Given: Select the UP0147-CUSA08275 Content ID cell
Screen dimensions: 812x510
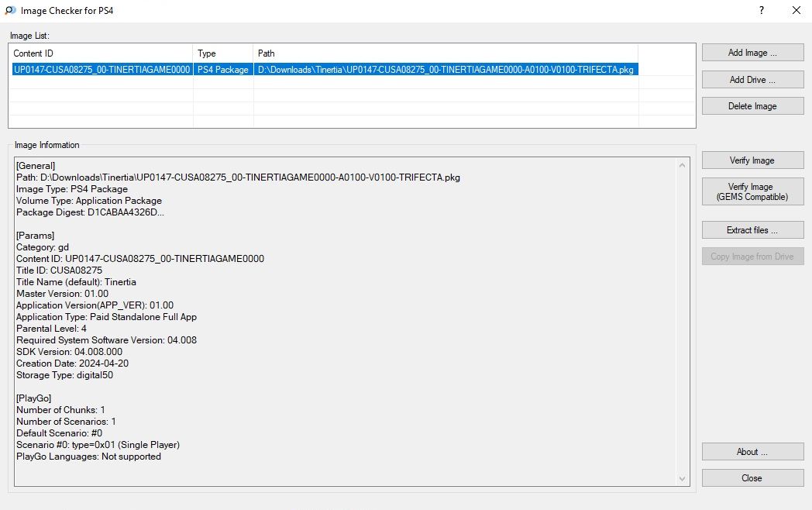Looking at the screenshot, I should [x=102, y=70].
